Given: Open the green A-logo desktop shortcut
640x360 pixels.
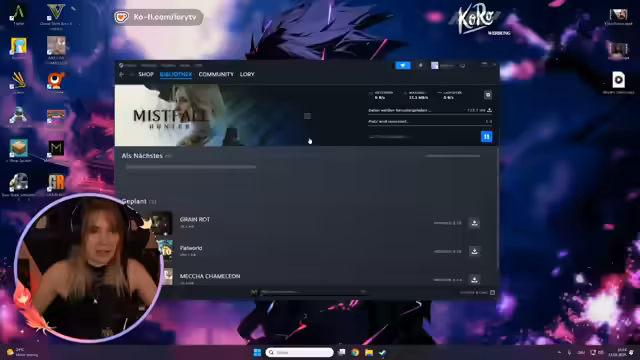Looking at the screenshot, I should pyautogui.click(x=18, y=15).
